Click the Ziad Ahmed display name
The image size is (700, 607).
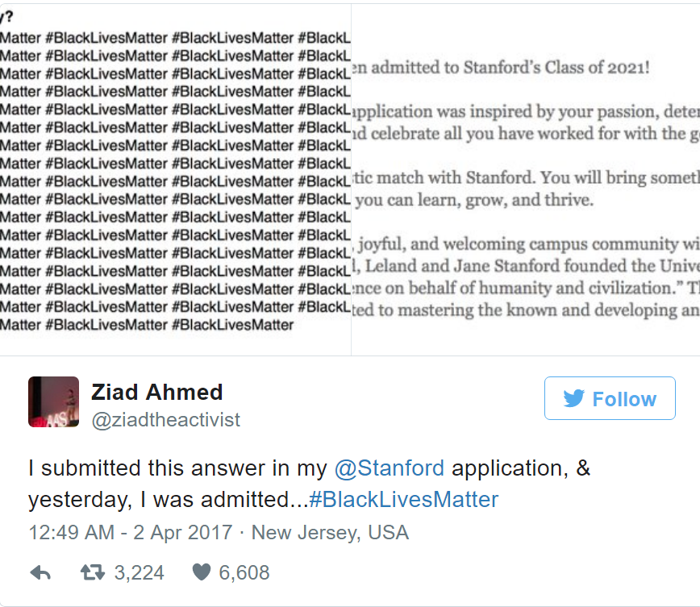point(156,393)
